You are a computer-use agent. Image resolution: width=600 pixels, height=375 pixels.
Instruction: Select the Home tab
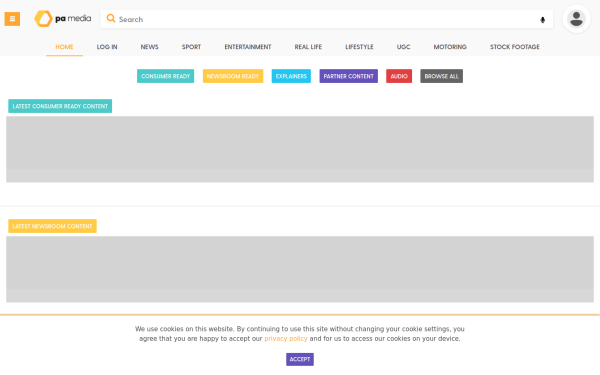(64, 47)
